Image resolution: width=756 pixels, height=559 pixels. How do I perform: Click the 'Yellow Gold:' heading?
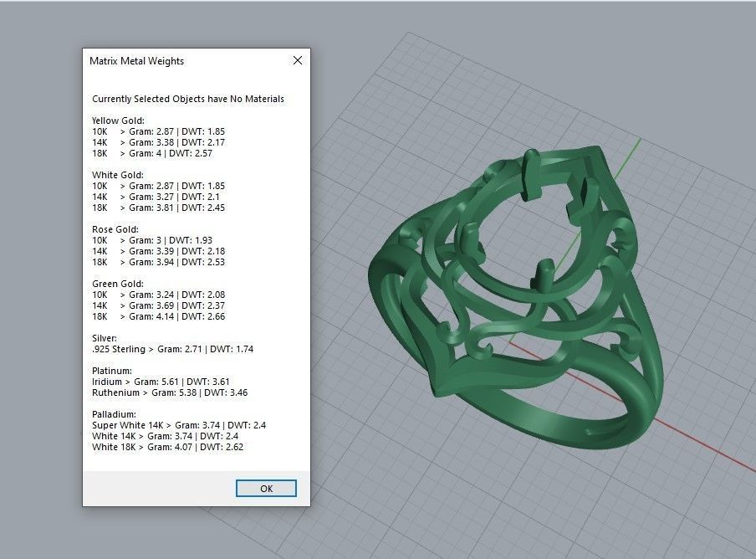coord(118,121)
